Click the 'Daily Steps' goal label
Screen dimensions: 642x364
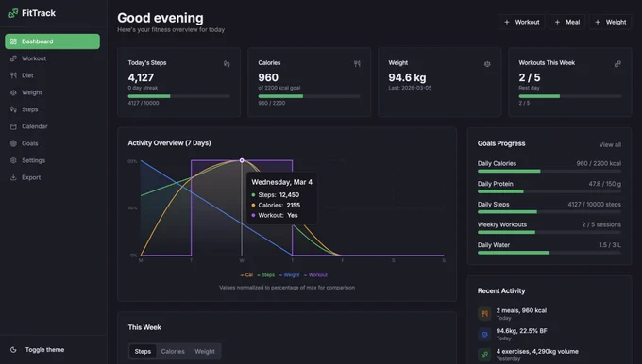[494, 204]
